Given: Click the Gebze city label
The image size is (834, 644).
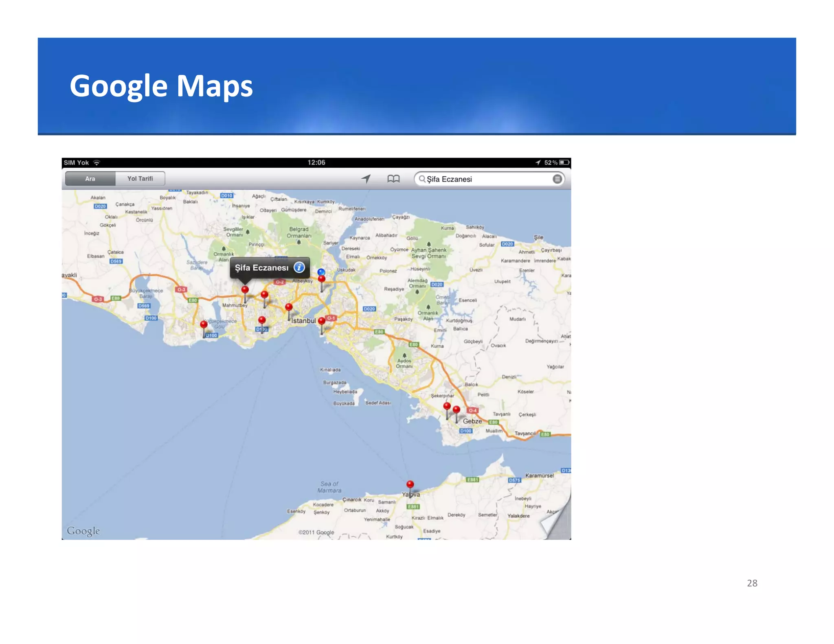Looking at the screenshot, I should coord(472,421).
